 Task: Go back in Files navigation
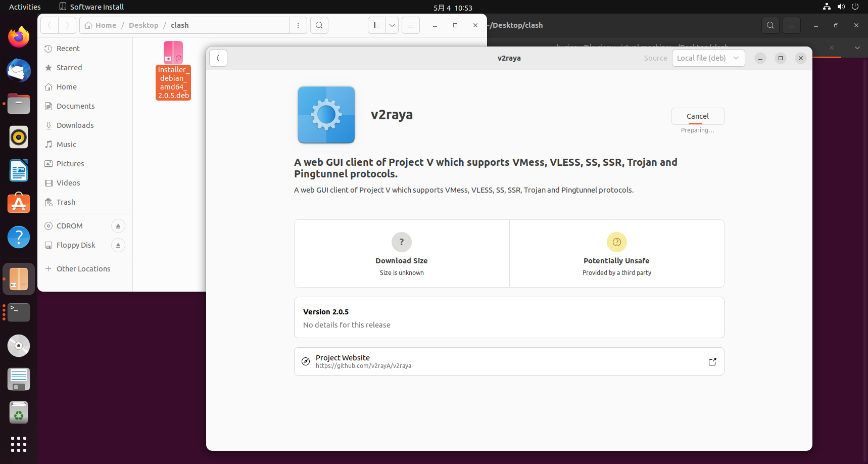click(x=50, y=25)
